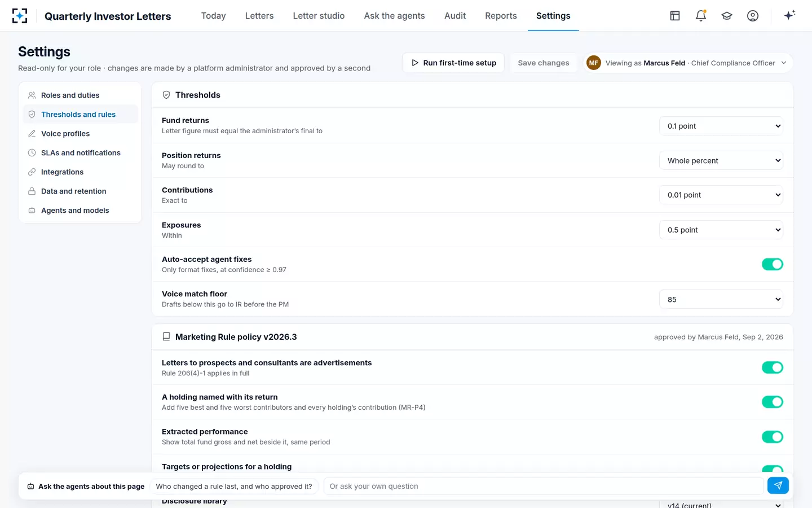Open the Ask the agents nav tab
812x508 pixels.
394,16
